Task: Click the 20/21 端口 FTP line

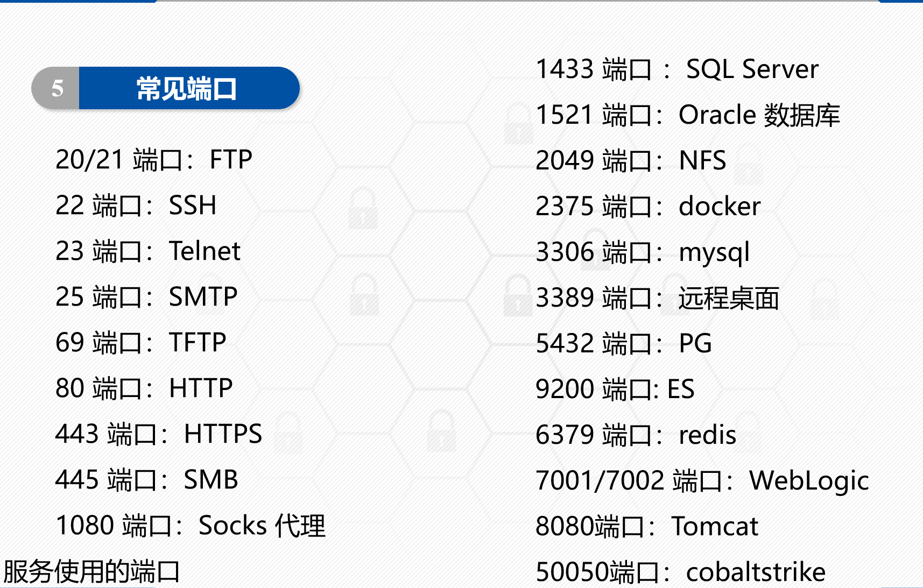Action: (x=154, y=160)
